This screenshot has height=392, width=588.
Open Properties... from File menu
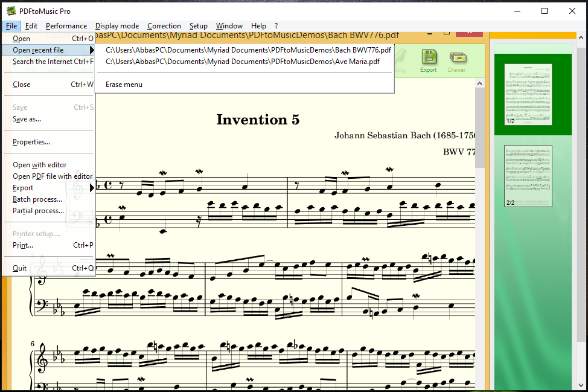[x=49, y=142]
